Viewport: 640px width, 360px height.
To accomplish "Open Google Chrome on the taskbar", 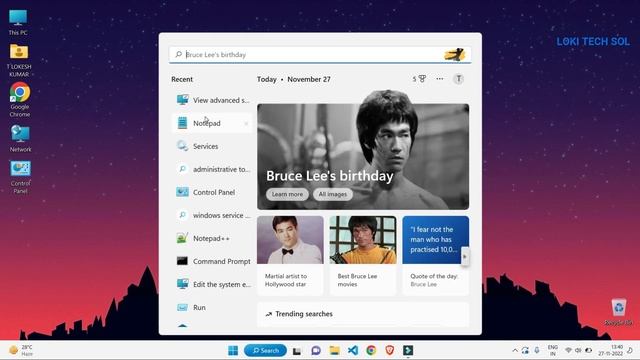I will pos(371,350).
